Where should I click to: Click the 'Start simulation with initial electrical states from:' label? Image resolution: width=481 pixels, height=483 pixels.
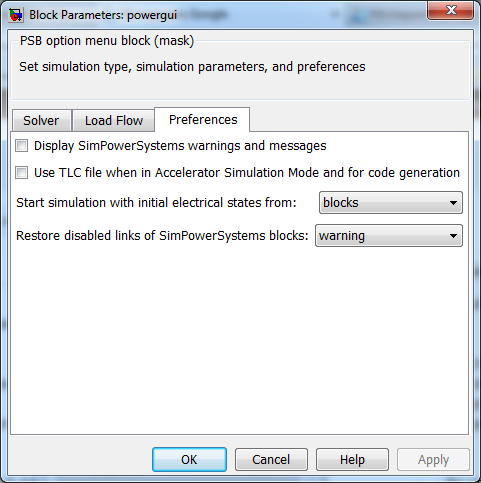pyautogui.click(x=156, y=202)
